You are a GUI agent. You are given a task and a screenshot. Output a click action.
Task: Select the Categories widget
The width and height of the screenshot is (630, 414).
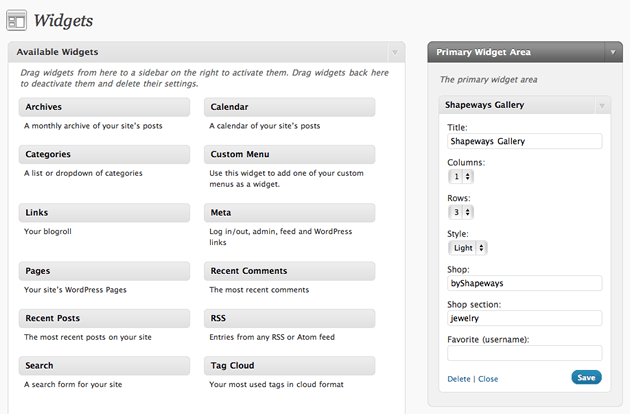point(104,154)
